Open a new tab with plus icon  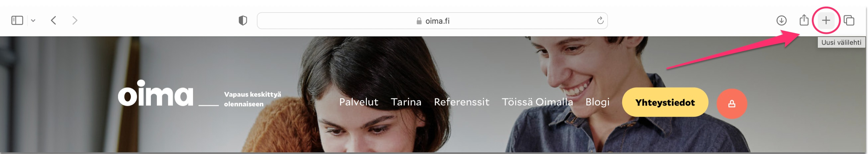(826, 21)
